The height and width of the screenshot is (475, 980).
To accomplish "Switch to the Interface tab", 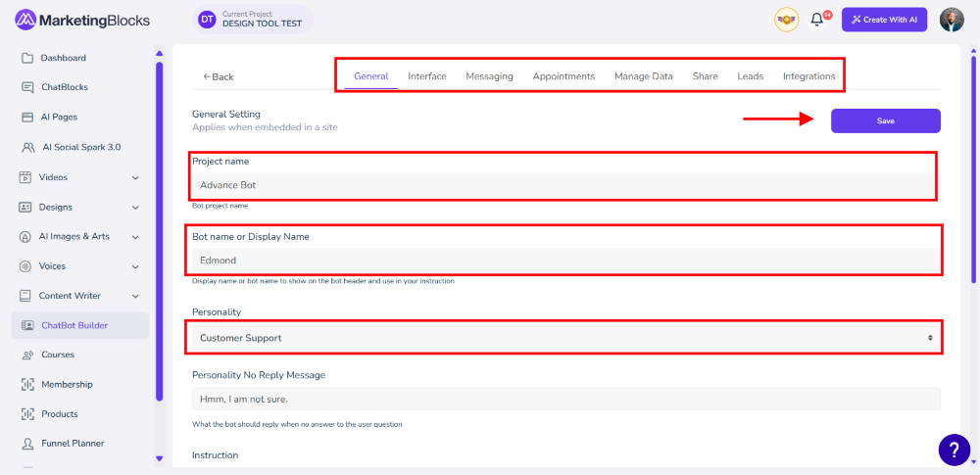I will [427, 76].
